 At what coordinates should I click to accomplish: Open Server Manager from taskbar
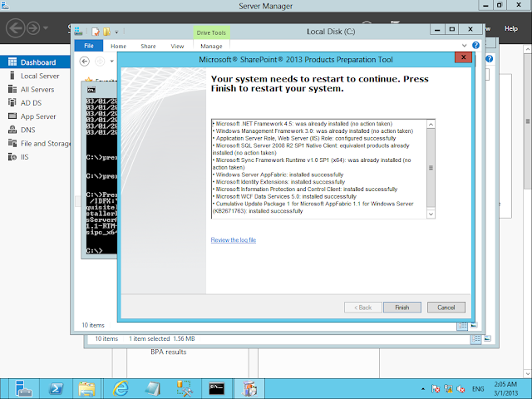(23, 389)
